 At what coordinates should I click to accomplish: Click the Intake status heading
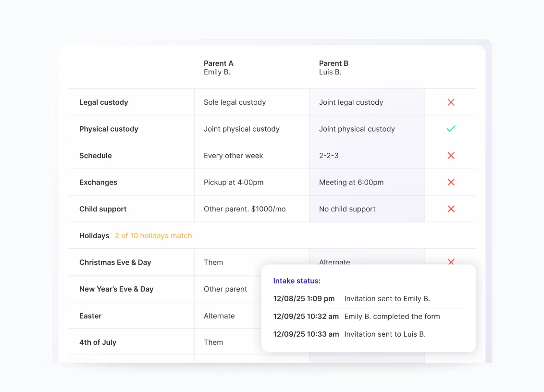coord(296,281)
